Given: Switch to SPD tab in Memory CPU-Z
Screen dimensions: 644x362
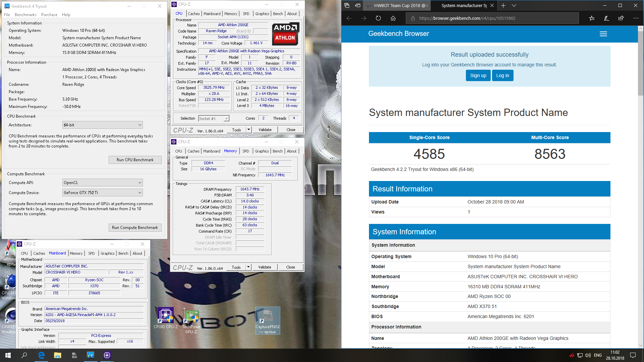Looking at the screenshot, I should tap(246, 151).
